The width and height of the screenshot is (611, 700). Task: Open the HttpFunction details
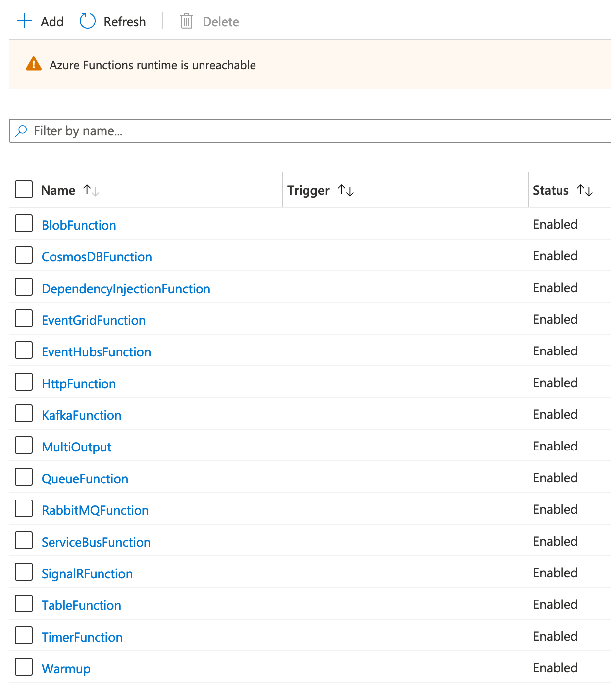tap(78, 383)
